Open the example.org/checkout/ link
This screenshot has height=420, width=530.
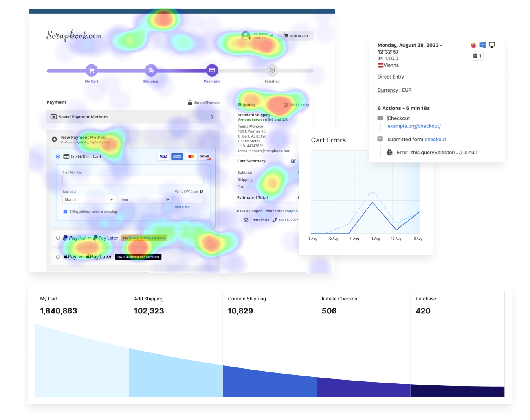pos(414,126)
